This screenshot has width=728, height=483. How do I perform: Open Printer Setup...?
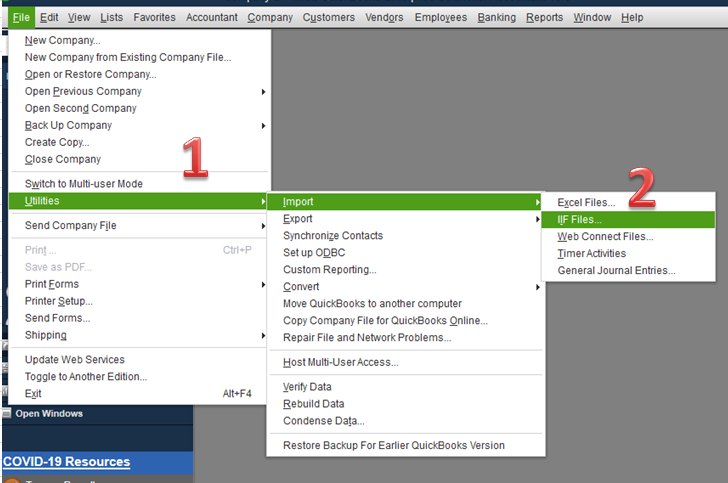[x=139, y=301]
